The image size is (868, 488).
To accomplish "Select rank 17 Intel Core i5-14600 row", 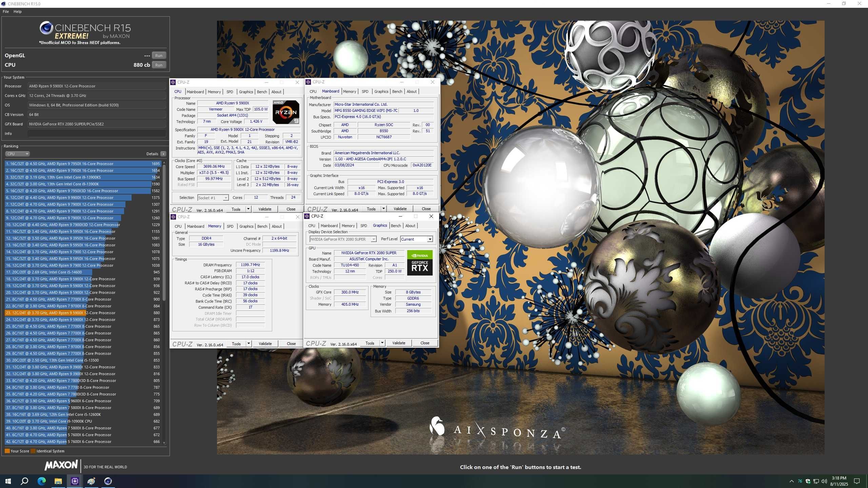I will 83,272.
